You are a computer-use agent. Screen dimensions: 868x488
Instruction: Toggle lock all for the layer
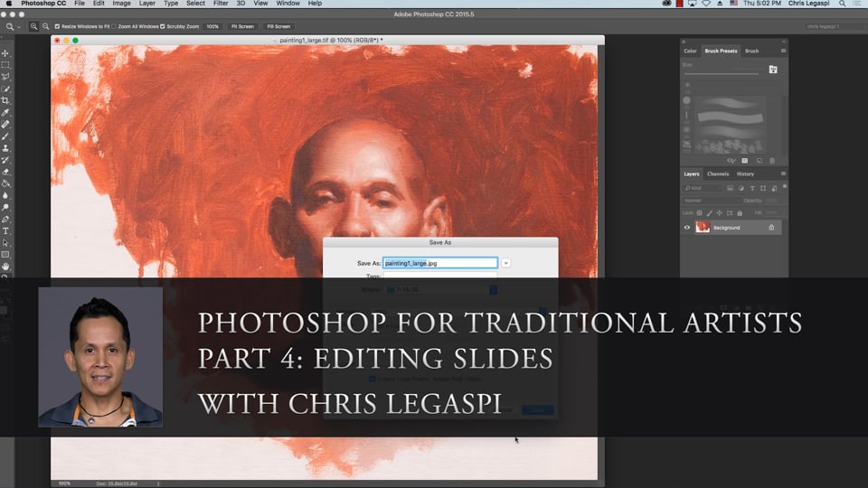740,213
